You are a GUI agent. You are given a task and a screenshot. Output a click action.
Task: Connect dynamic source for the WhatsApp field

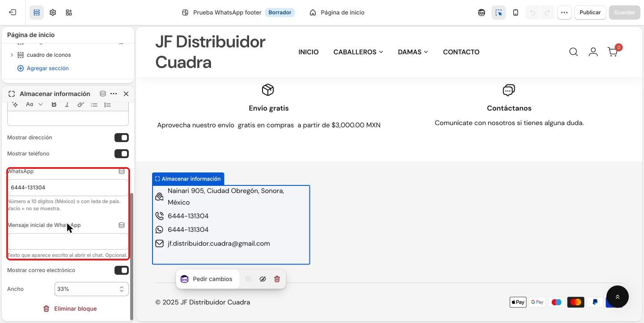122,172
